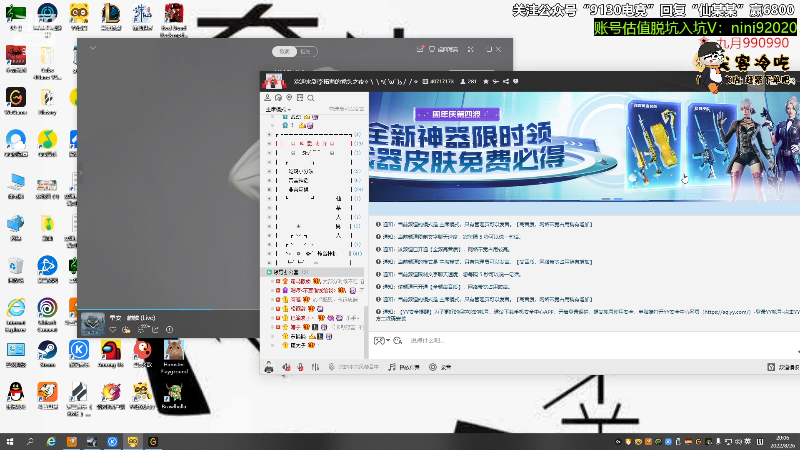This screenshot has width=800, height=450.
Task: Open the audio mixer equalizer icon
Action: [x=315, y=367]
